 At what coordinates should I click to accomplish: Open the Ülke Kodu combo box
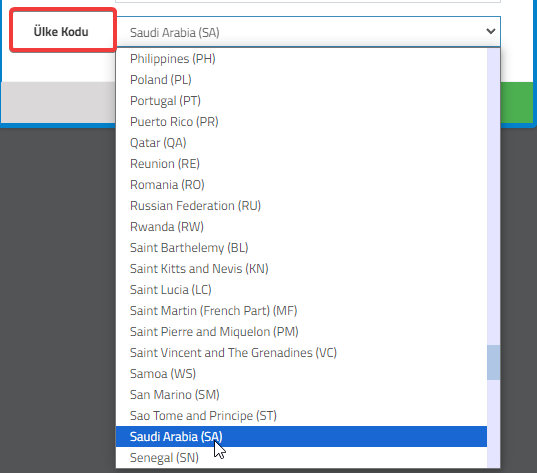coord(308,32)
